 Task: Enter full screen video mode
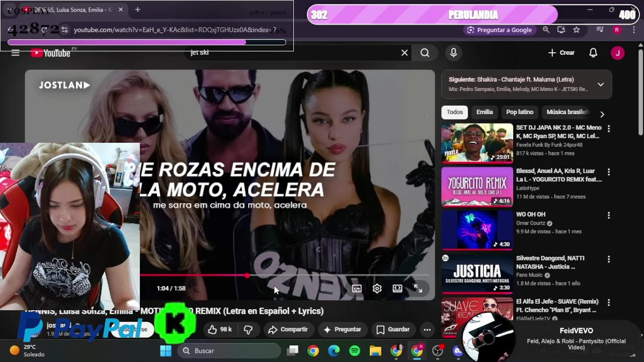pos(418,289)
